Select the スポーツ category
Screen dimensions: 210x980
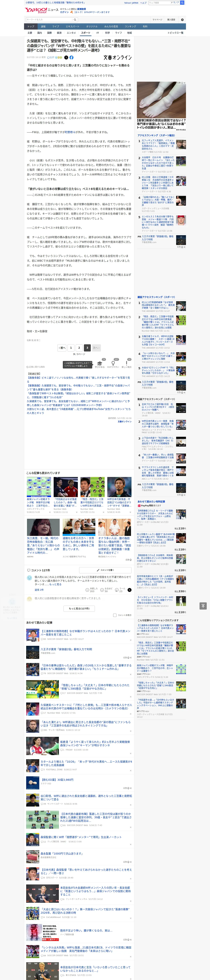pos(86,33)
